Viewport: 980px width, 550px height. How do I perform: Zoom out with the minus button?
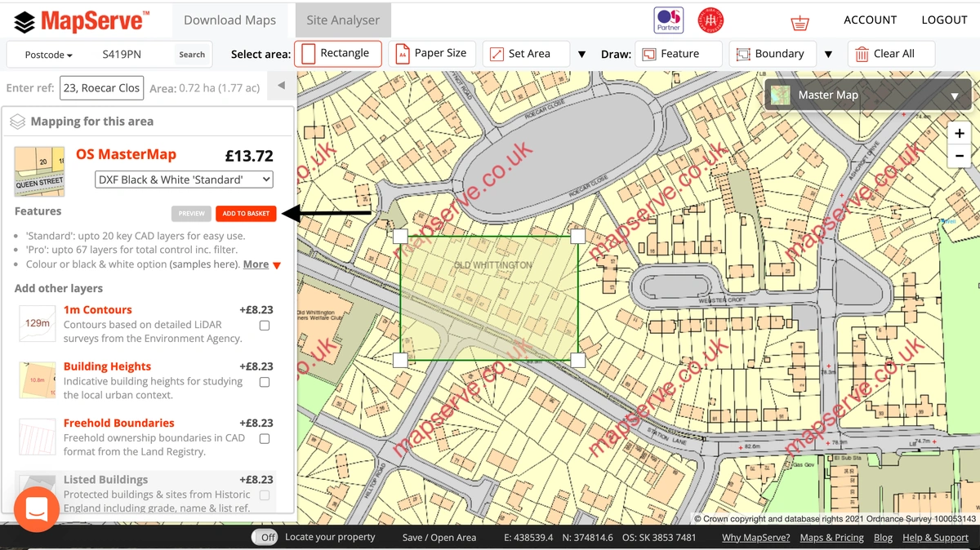tap(960, 156)
